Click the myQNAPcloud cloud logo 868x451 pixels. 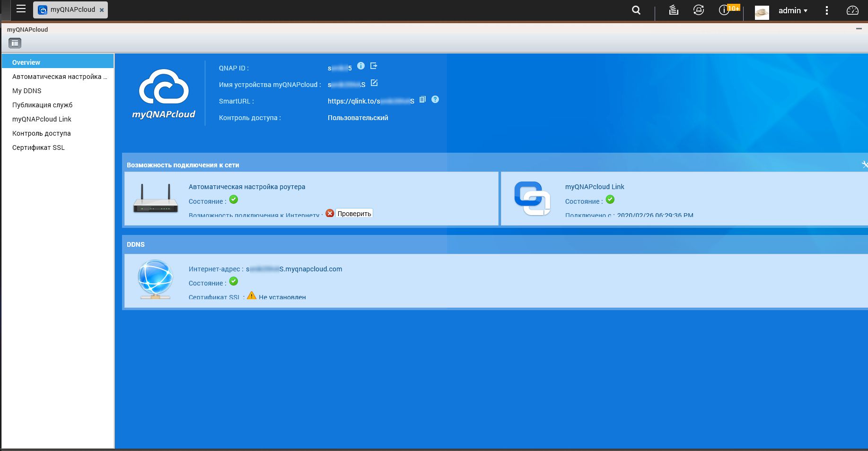(164, 94)
